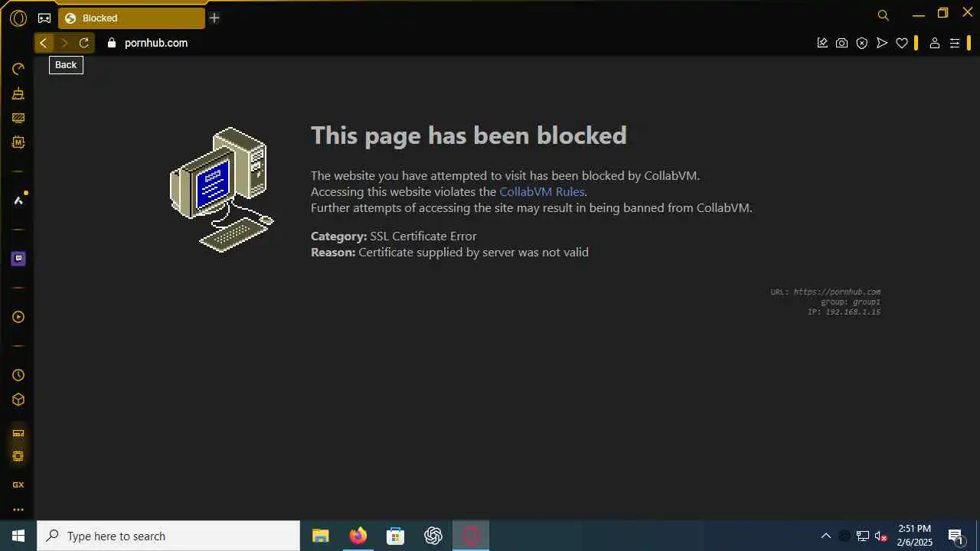Screen dimensions: 980x551
Task: Click the 'group: group1' text
Action: (x=851, y=302)
